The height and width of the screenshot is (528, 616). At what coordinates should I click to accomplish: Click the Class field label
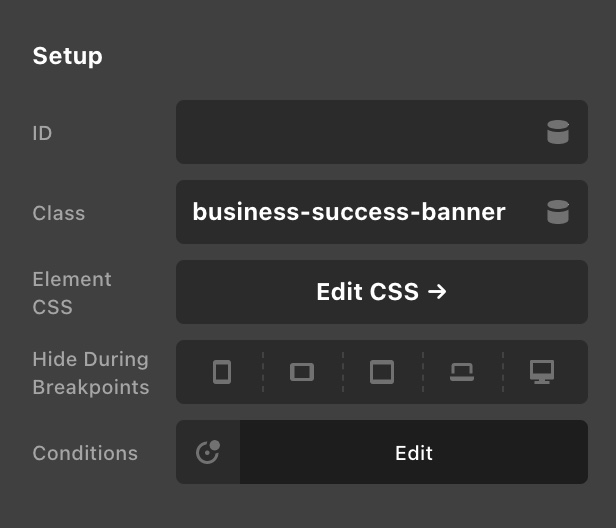tap(58, 213)
